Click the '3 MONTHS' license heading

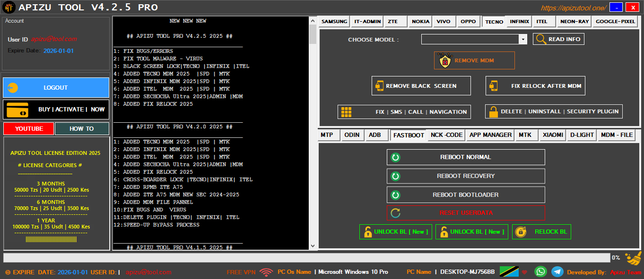pos(52,184)
